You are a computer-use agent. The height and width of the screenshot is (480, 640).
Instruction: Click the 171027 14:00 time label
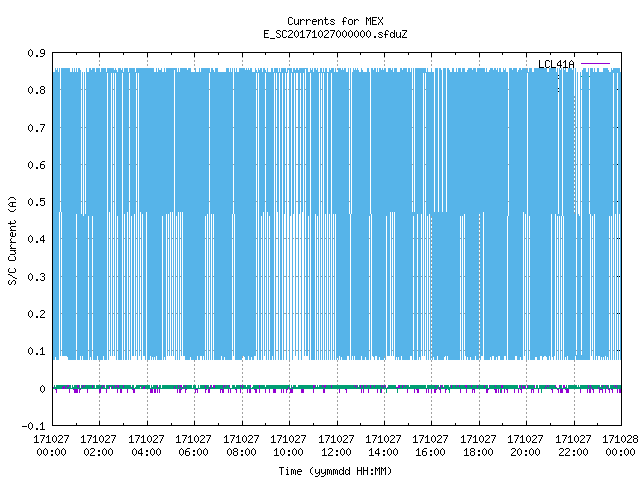383,446
